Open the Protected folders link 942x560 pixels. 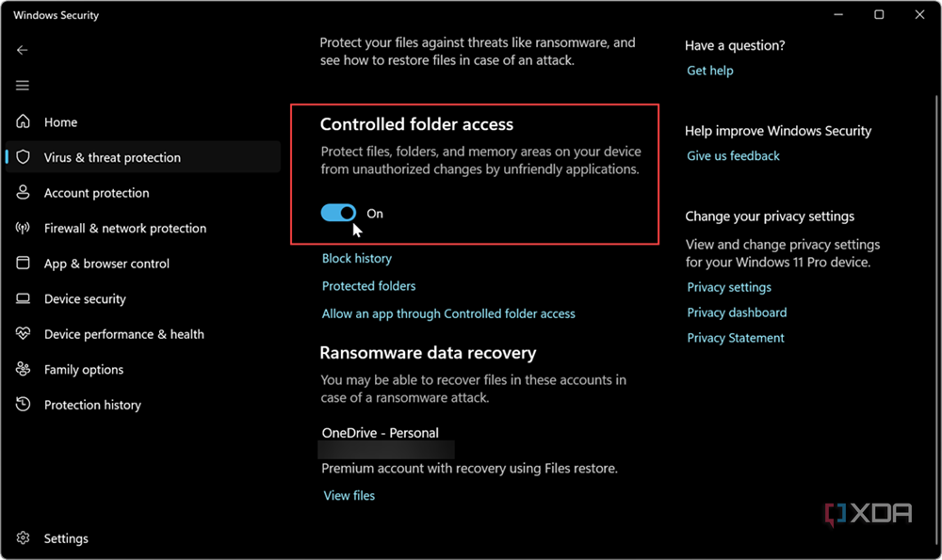[x=368, y=286]
